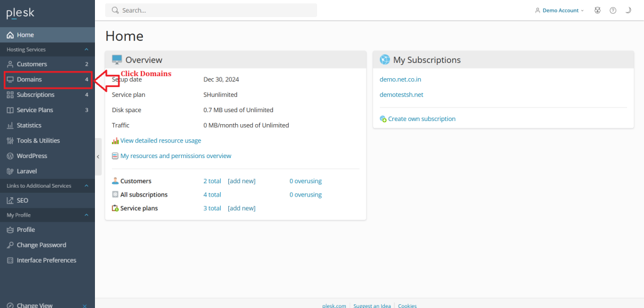
Task: Click the Profile icon in the sidebar
Action: coord(10,230)
